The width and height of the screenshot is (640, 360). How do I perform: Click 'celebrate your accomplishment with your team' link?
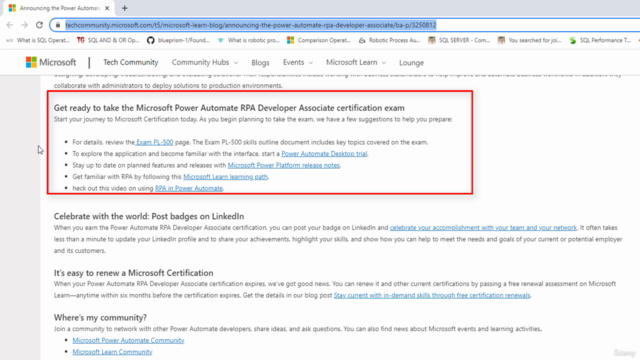pyautogui.click(x=483, y=227)
